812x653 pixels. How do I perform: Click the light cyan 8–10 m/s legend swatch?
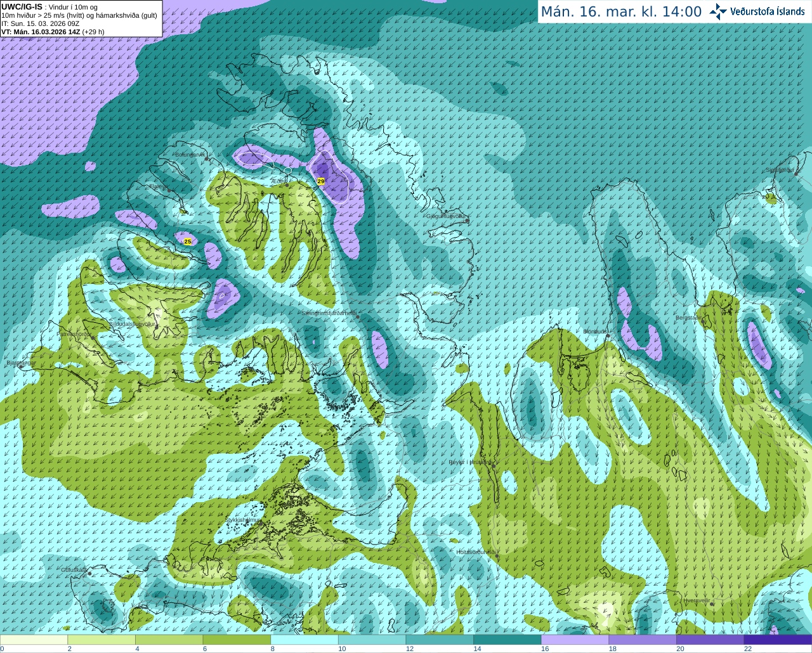(x=304, y=640)
